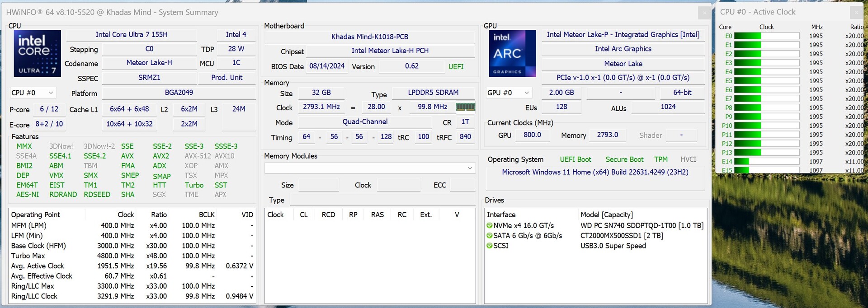
Task: Select the WD PC SN740 drive entry
Action: pos(642,226)
